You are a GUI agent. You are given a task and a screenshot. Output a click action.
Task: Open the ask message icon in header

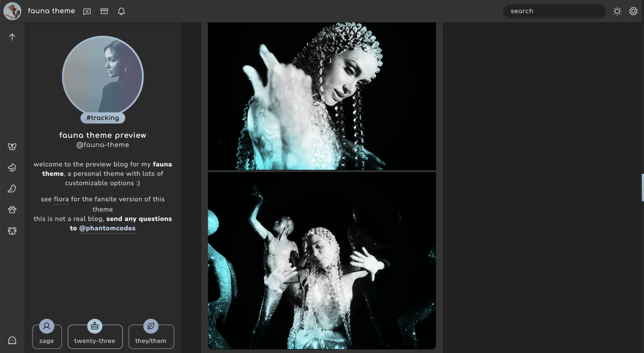coord(87,11)
